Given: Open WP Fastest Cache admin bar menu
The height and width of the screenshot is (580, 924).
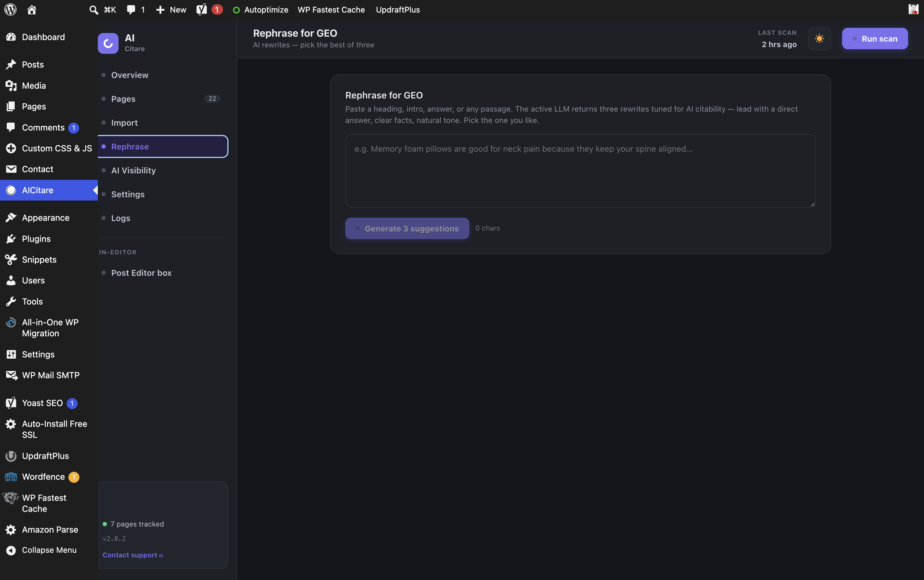Looking at the screenshot, I should pyautogui.click(x=331, y=9).
